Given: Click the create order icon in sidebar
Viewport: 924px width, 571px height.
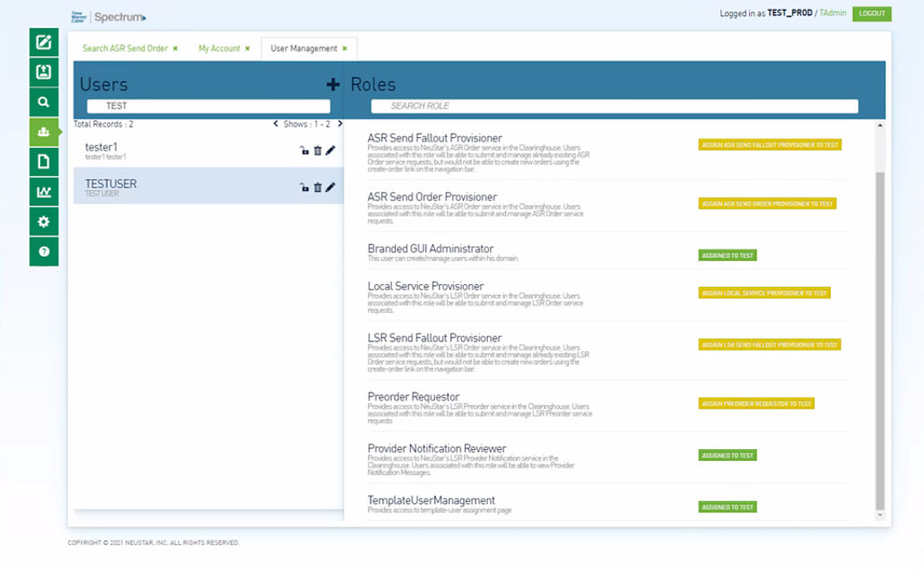Looking at the screenshot, I should [x=43, y=42].
